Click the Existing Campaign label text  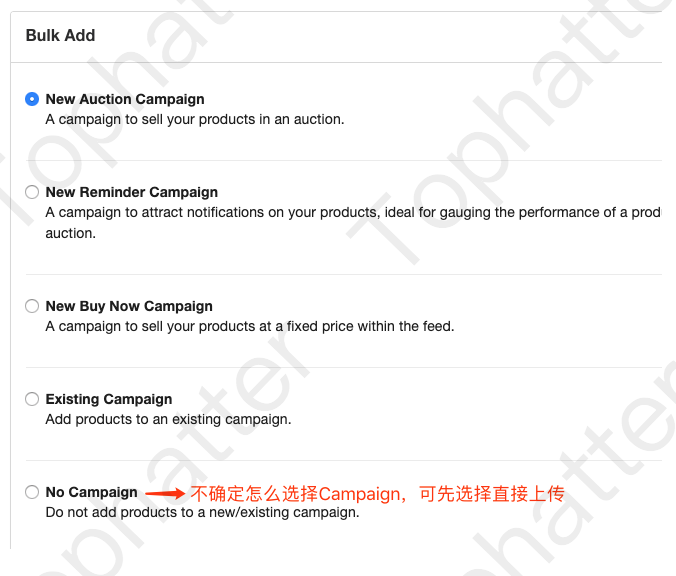pyautogui.click(x=109, y=399)
